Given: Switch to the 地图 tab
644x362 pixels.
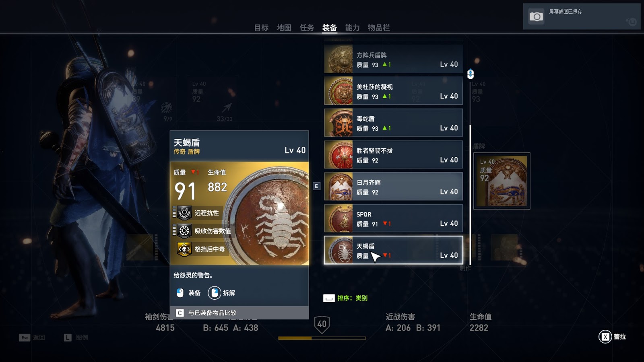Looking at the screenshot, I should (284, 28).
